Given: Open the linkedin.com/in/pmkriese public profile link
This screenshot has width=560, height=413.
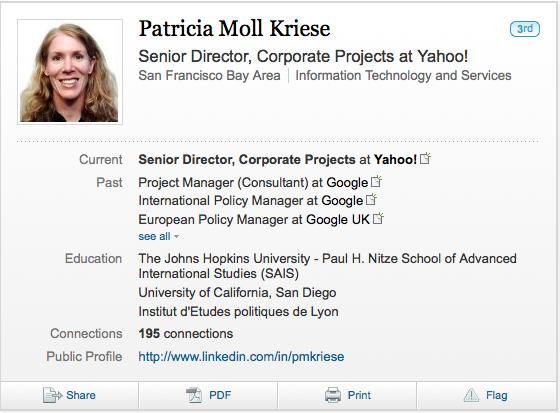Looking at the screenshot, I should [x=241, y=357].
